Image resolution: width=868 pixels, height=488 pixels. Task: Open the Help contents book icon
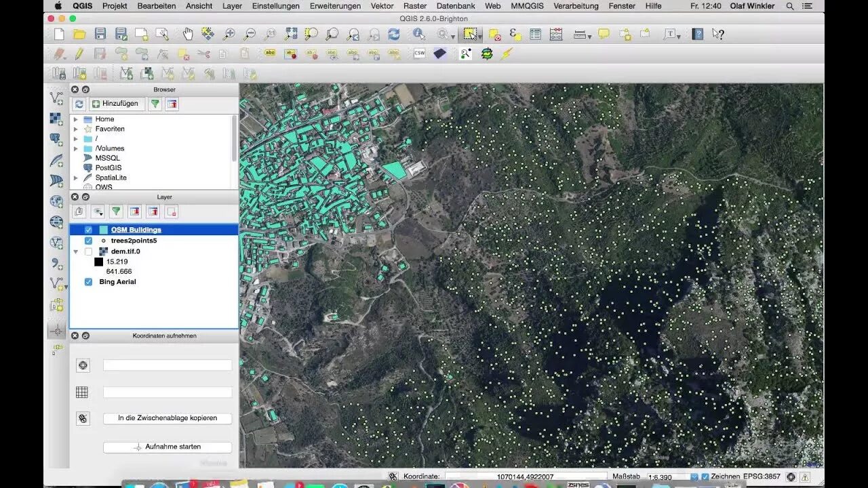click(x=697, y=34)
